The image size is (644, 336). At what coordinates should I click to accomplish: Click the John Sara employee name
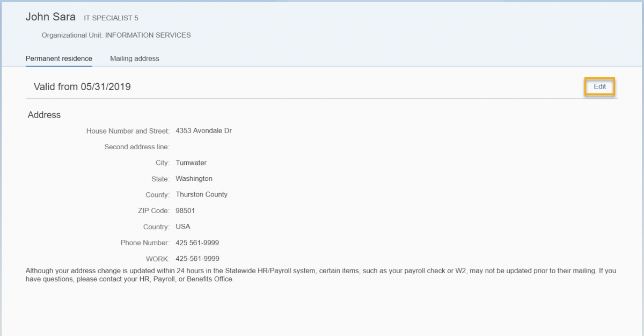pos(50,17)
